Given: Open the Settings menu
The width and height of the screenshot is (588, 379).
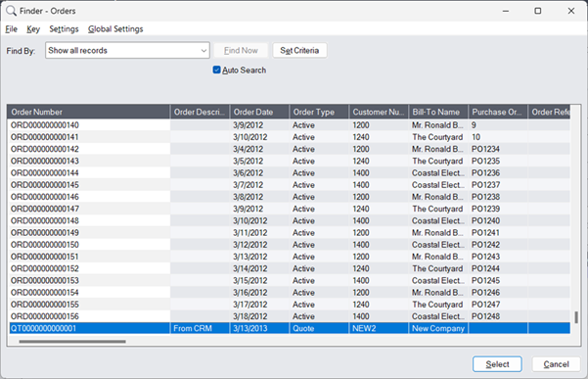Looking at the screenshot, I should click(x=64, y=29).
